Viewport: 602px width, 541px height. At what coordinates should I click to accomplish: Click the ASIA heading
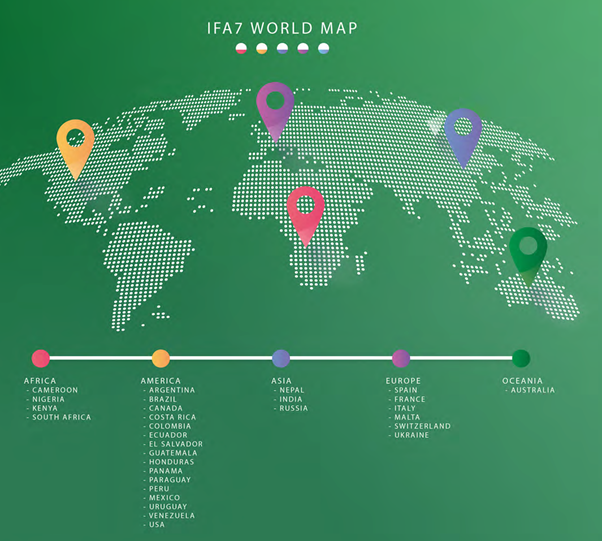[281, 381]
